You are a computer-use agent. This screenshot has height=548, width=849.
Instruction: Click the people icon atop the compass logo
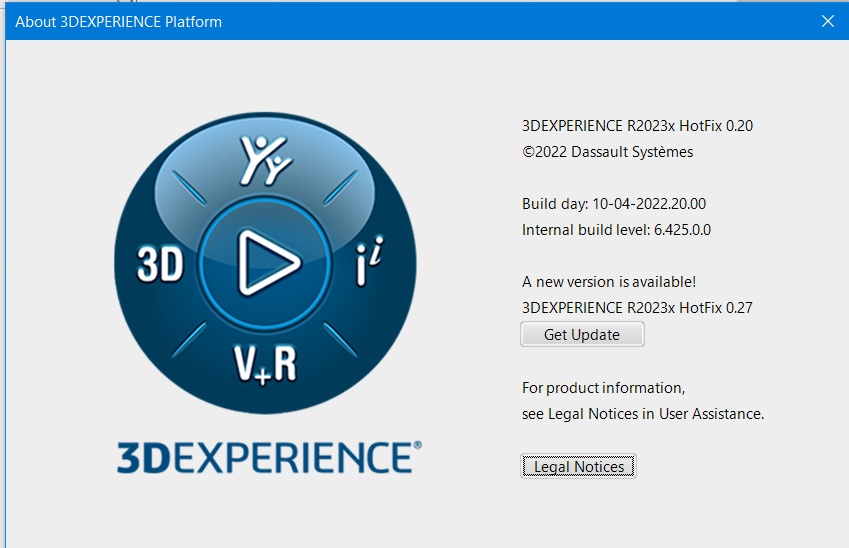265,160
